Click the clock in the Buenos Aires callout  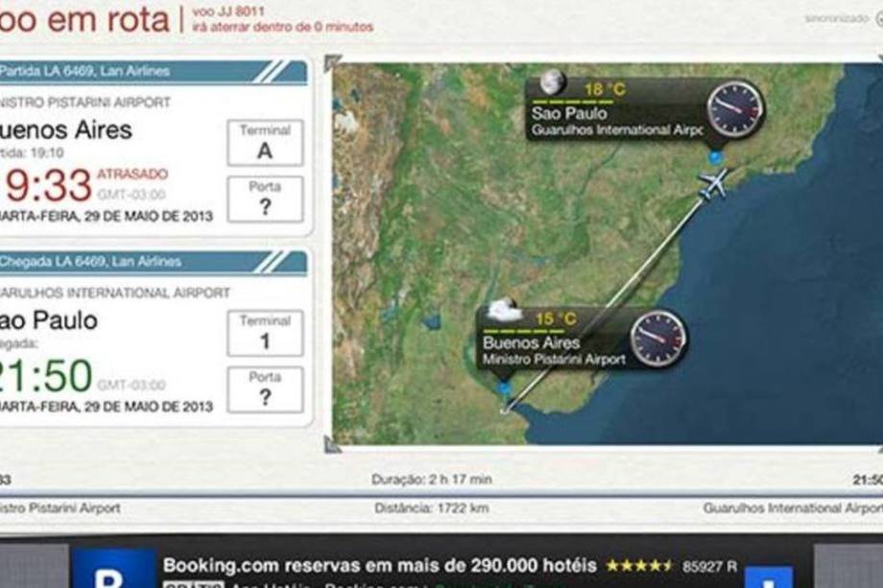[x=658, y=339]
